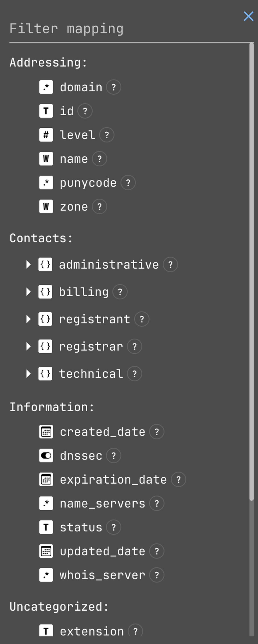Click the help icon next to domain
Screen dimensions: 258x644
113,87
